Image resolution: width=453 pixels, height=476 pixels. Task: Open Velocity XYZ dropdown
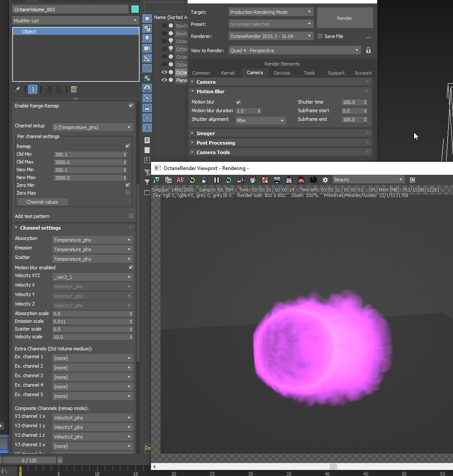93,277
